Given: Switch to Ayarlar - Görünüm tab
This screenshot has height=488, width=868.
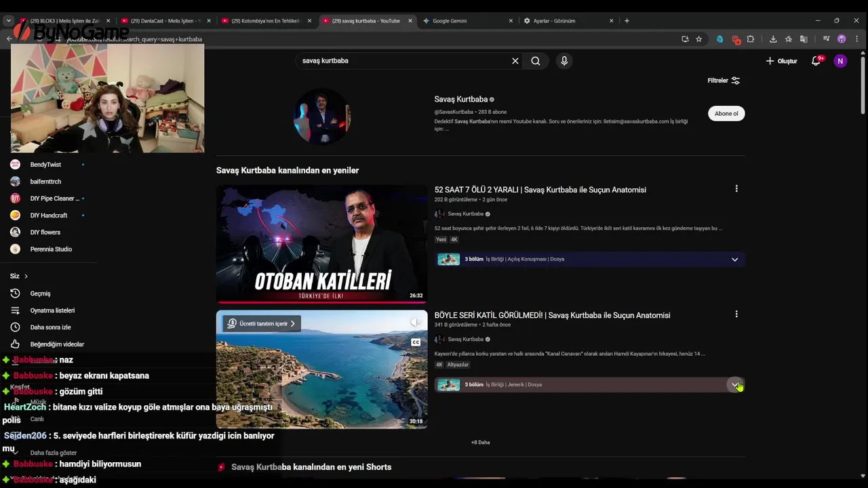Looking at the screenshot, I should point(568,21).
